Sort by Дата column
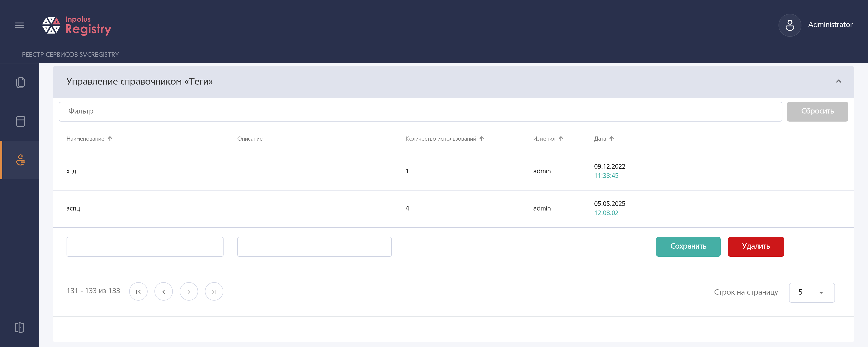Screen dimensions: 868x347 604,139
